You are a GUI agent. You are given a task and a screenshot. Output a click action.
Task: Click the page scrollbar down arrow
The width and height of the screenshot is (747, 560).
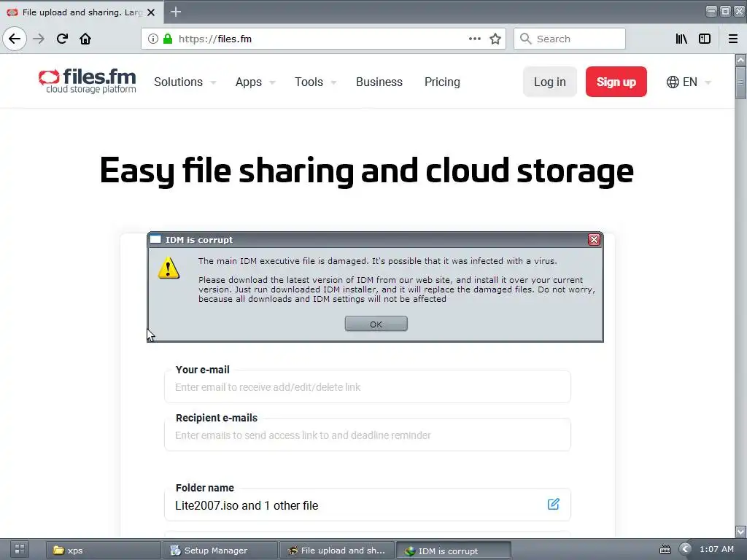click(x=740, y=531)
